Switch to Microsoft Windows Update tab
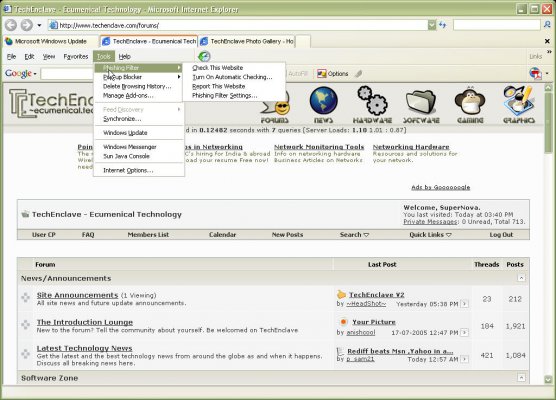 coord(51,41)
